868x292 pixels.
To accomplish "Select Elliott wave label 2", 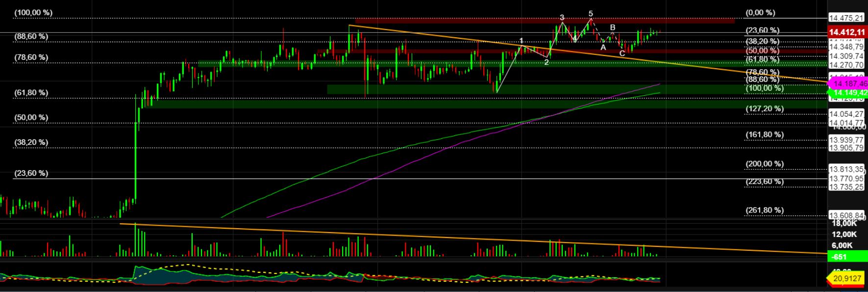I will (546, 62).
